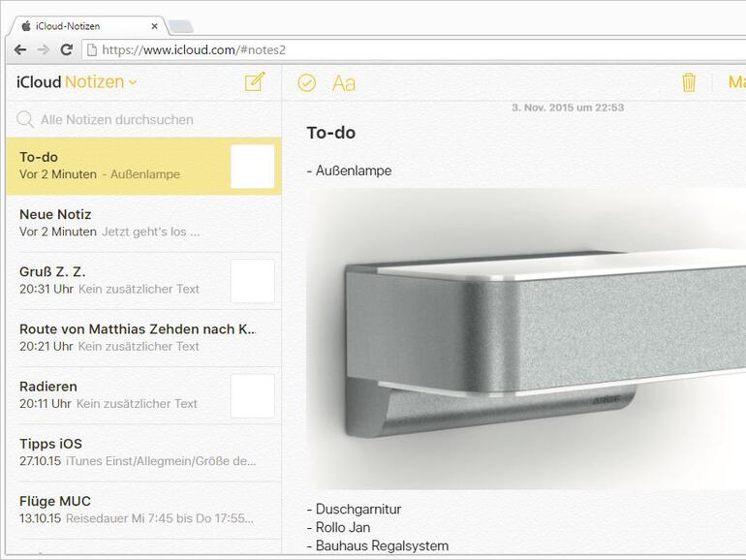The image size is (746, 560).
Task: Open the 'Tipps iOS' note
Action: pos(143,452)
